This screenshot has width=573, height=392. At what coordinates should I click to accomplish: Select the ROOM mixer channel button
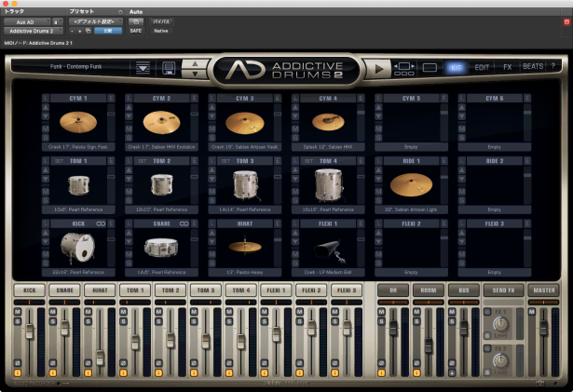pyautogui.click(x=429, y=291)
